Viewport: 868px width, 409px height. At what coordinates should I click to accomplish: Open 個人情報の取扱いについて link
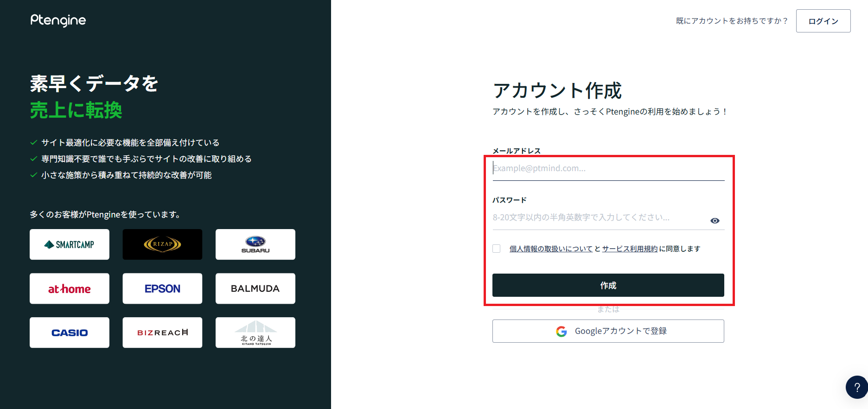coord(551,249)
